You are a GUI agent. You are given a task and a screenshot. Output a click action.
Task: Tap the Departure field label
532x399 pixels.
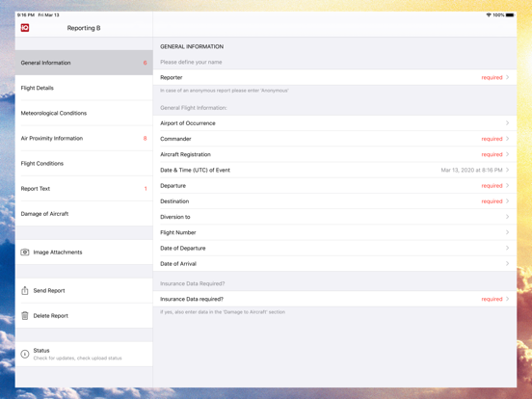point(173,186)
